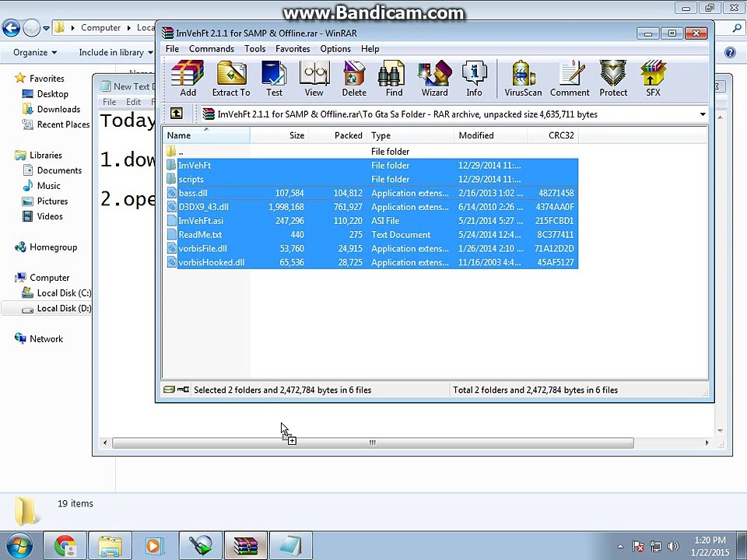Screen dimensions: 747x560
Task: Select the D3DX9_43.dll file
Action: tap(370, 207)
